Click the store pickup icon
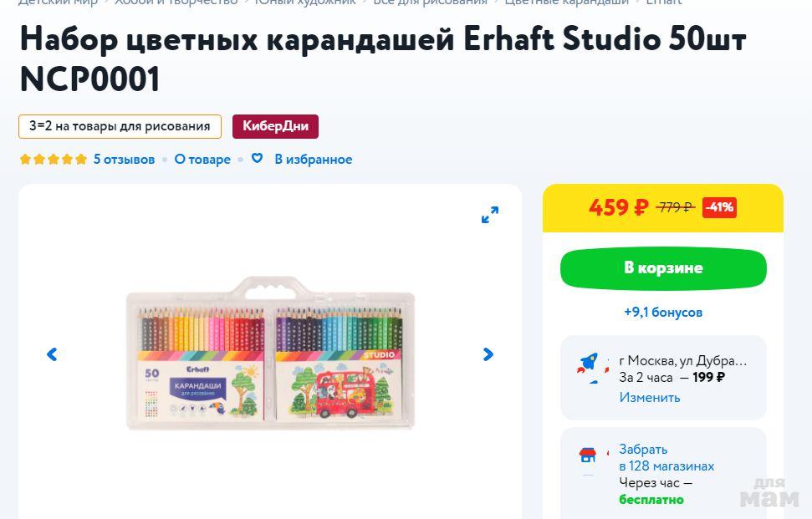 point(588,455)
